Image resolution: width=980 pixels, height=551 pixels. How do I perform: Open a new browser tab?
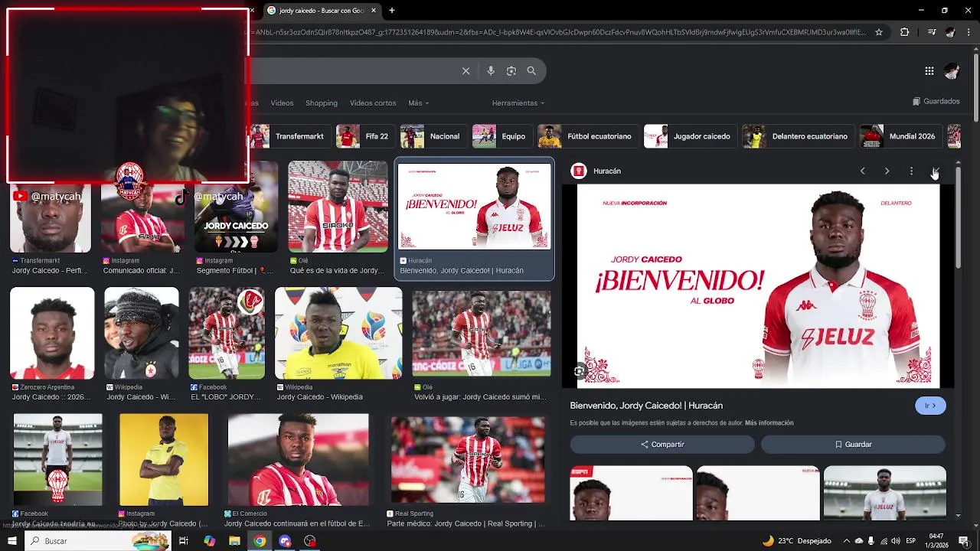point(392,11)
